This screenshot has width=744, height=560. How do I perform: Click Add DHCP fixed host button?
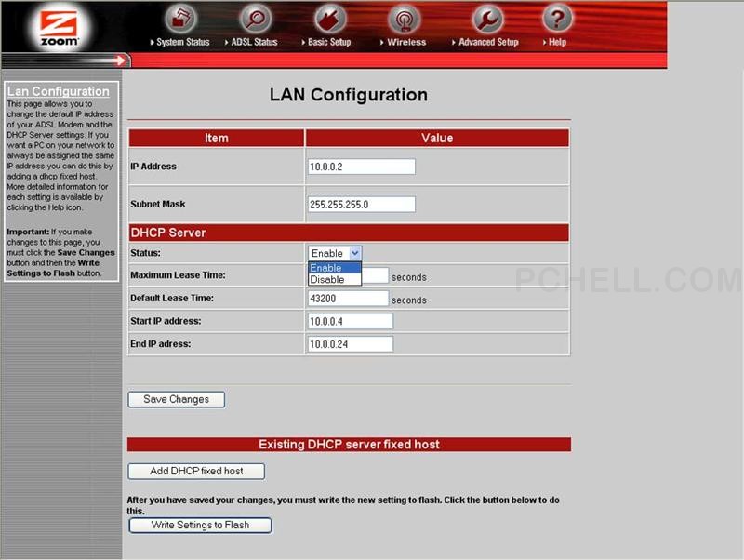pyautogui.click(x=196, y=471)
